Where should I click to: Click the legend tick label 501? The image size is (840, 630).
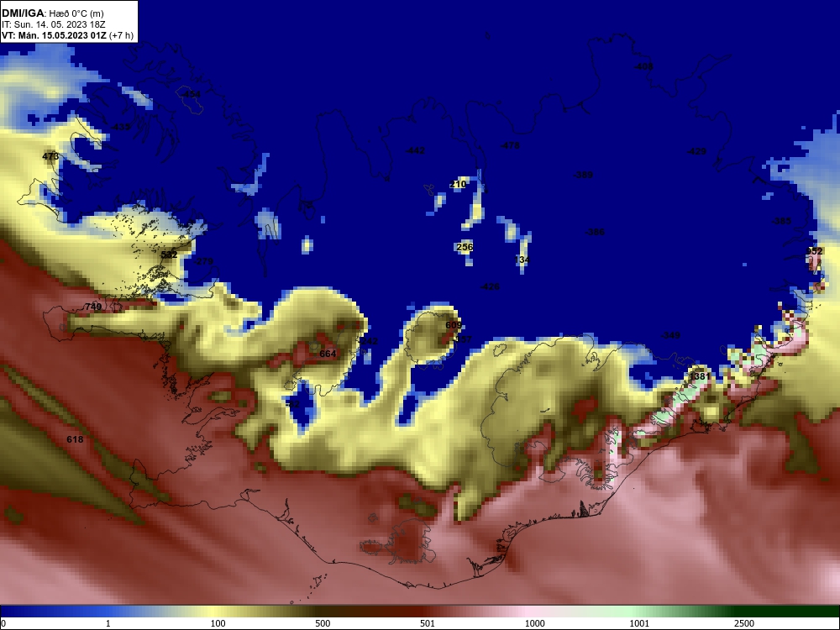point(427,623)
